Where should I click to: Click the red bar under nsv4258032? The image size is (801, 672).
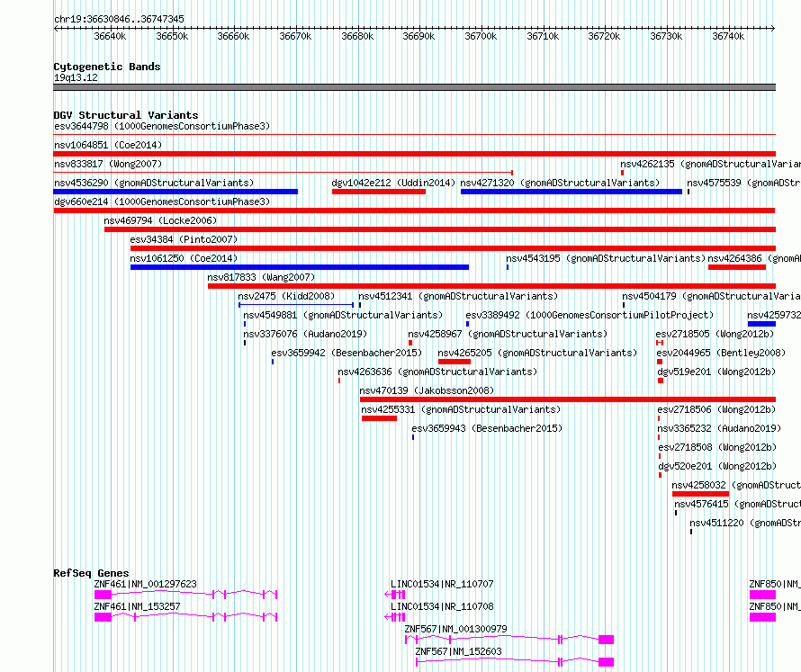click(700, 494)
